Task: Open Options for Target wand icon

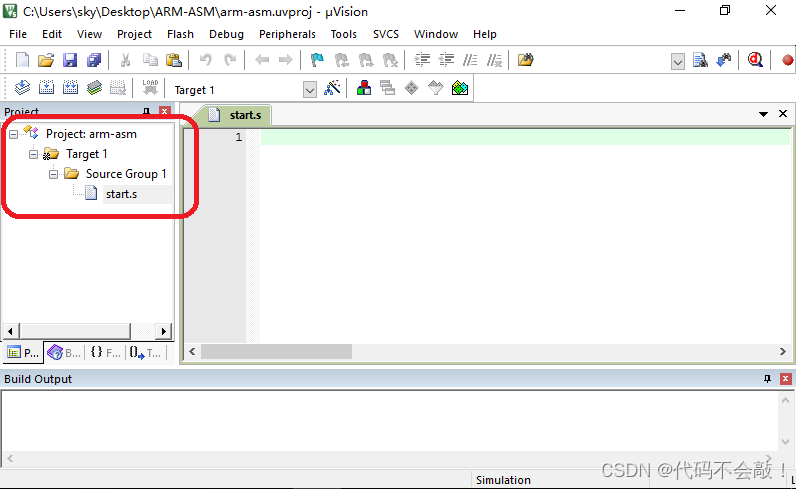Action: coord(332,88)
